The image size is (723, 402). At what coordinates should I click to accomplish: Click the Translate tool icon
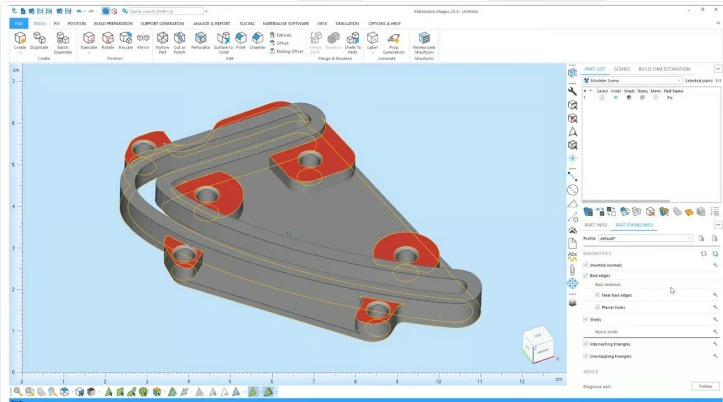89,38
